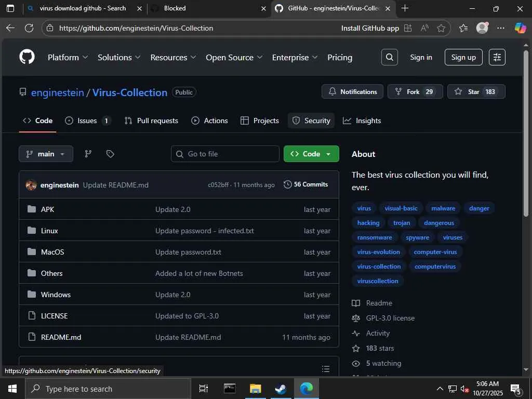Close the virus download github search tab
532x399 pixels.
[139, 8]
